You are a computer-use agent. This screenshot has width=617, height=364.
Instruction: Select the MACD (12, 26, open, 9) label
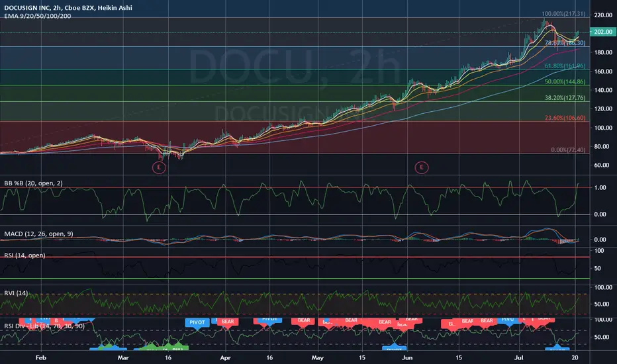(x=38, y=234)
